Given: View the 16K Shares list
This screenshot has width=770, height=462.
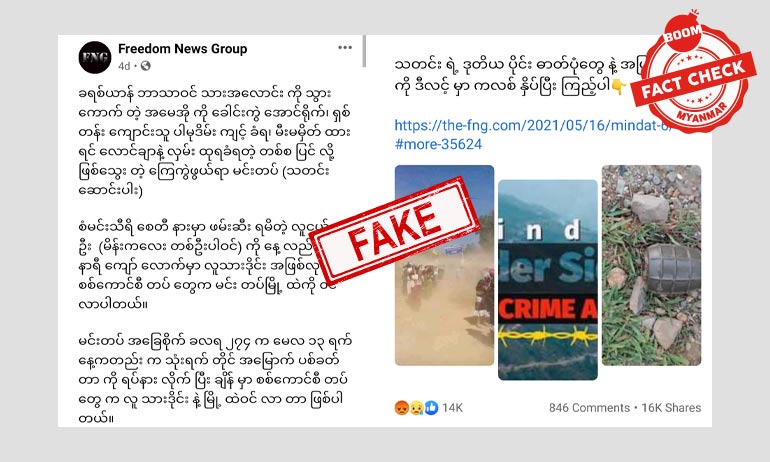Looking at the screenshot, I should pyautogui.click(x=671, y=408).
